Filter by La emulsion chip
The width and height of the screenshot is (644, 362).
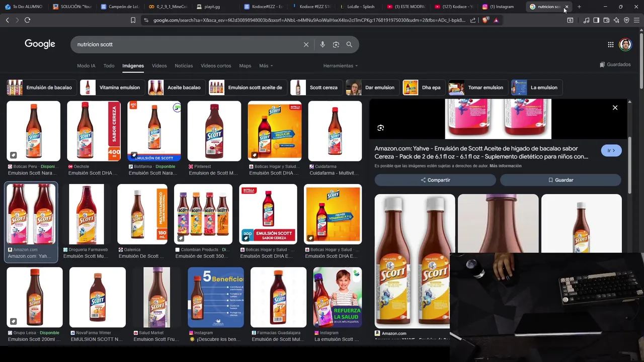[x=537, y=87]
